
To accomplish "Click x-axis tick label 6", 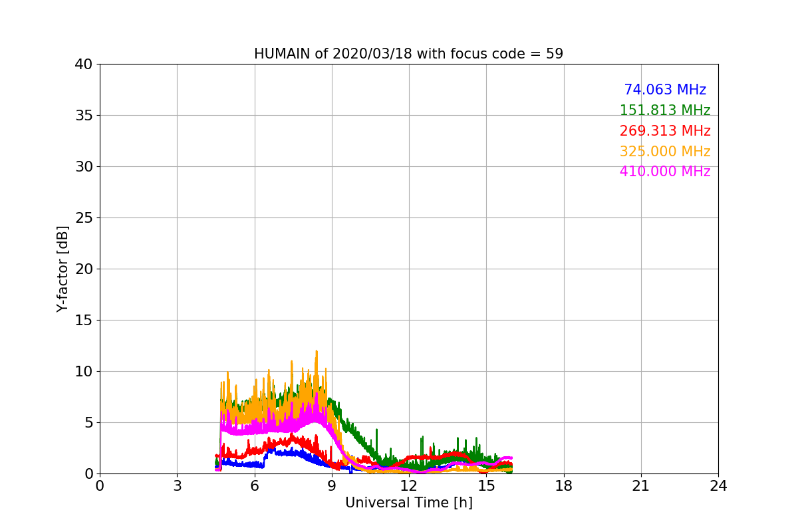I will pos(254,485).
